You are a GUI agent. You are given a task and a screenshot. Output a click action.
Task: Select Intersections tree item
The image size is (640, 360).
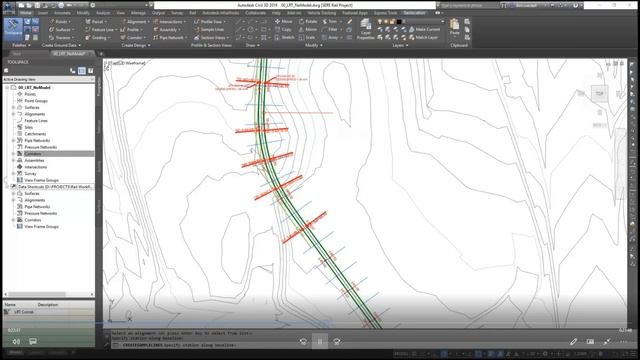click(x=36, y=167)
